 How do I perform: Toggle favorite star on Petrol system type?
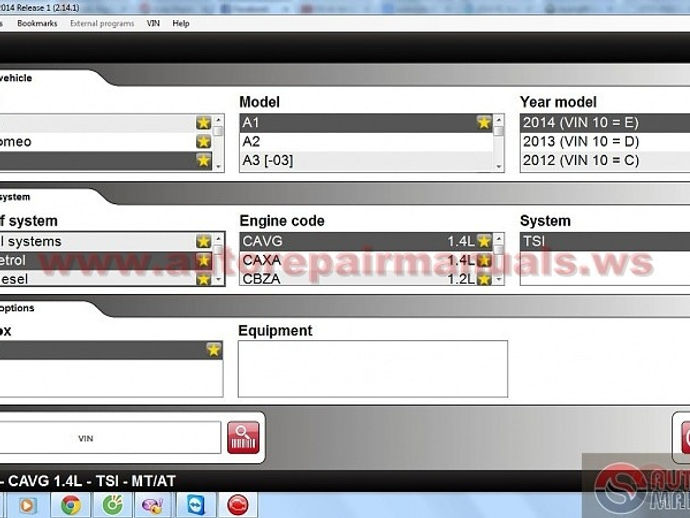(x=203, y=260)
